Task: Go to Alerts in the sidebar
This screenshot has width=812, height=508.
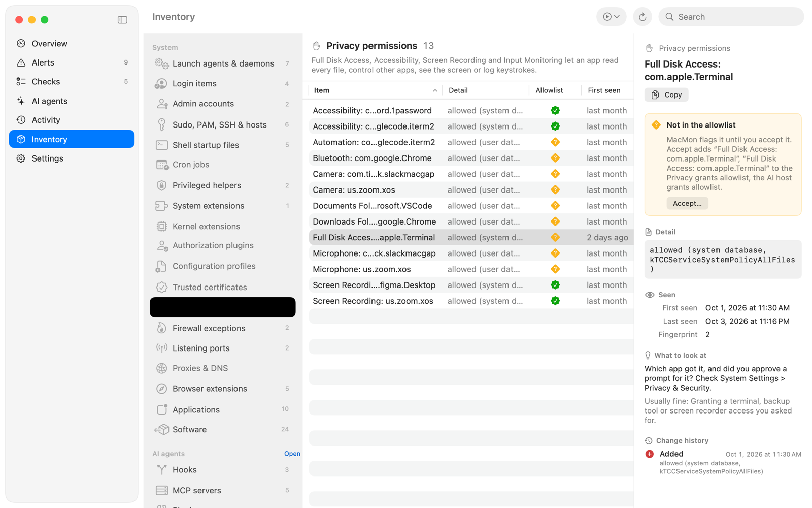Action: [x=72, y=62]
